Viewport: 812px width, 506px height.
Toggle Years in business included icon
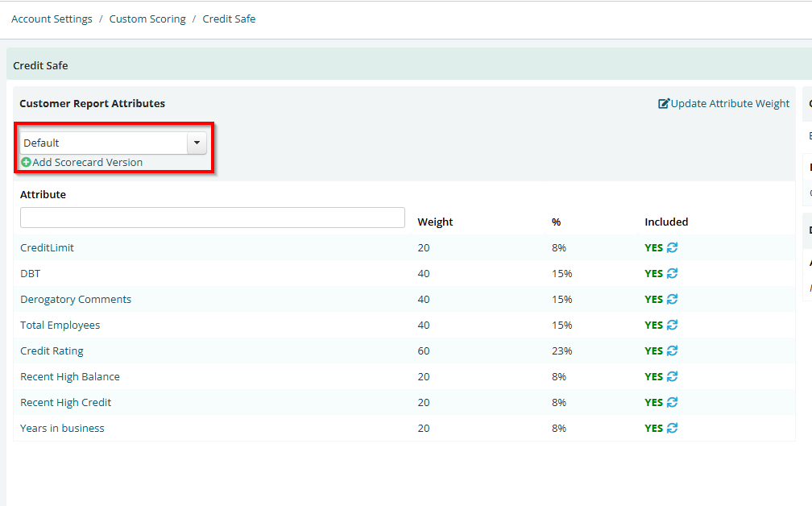point(672,428)
